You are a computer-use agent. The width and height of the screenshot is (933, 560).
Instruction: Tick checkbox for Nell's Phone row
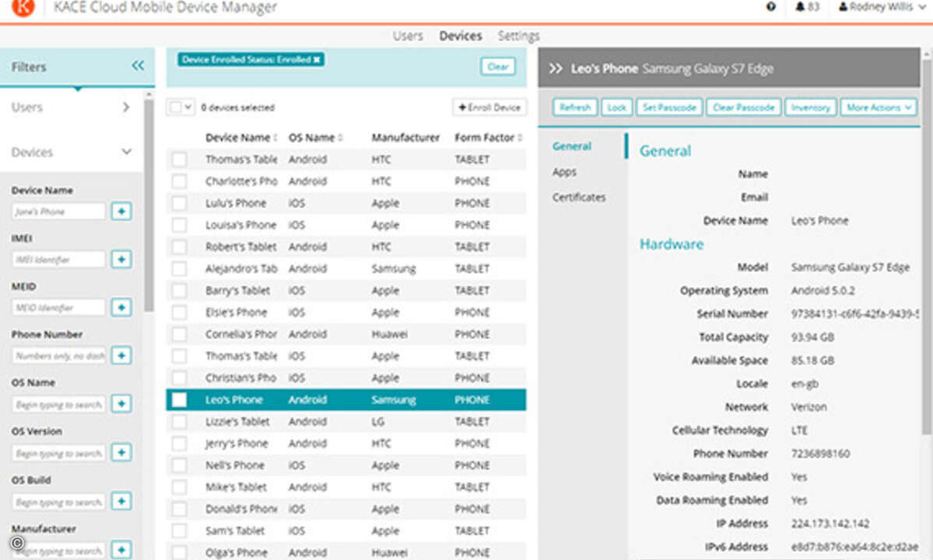[179, 465]
